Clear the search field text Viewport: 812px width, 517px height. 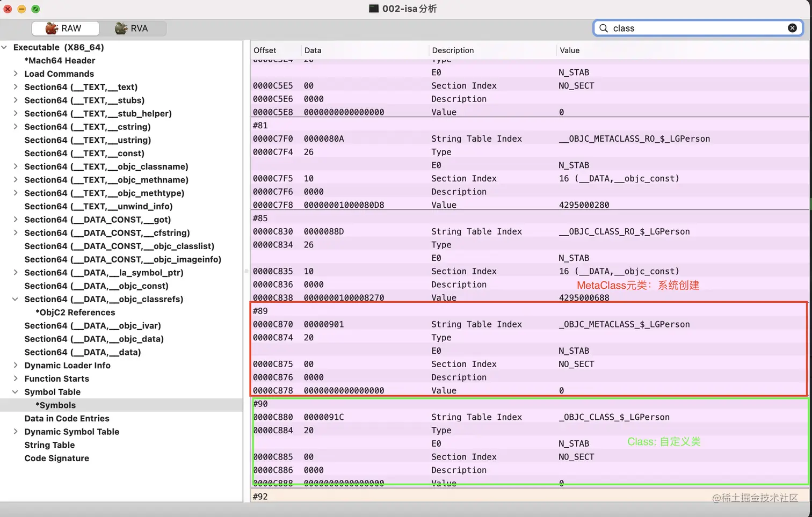(792, 28)
